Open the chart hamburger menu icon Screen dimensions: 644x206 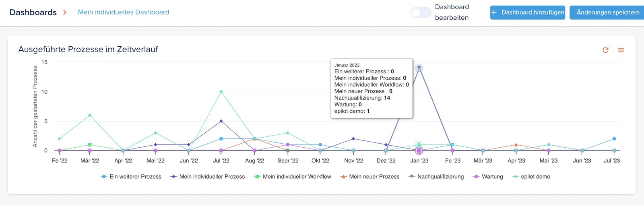pyautogui.click(x=621, y=50)
